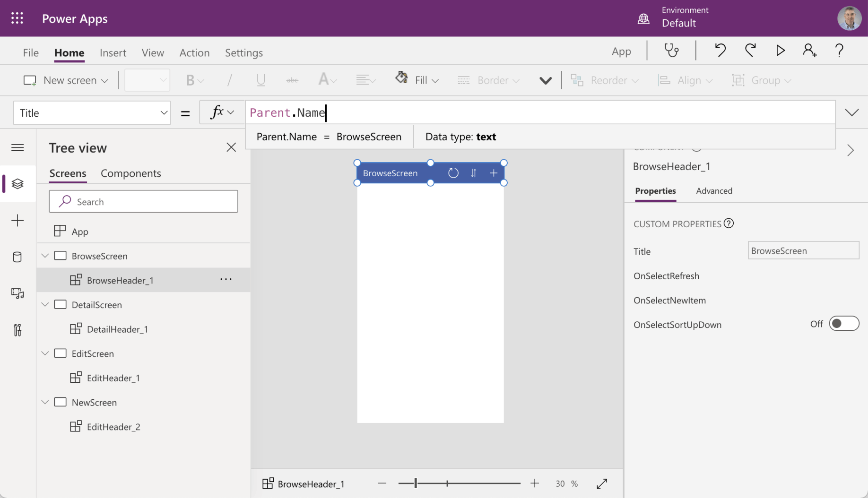Toggle the OnSelectSortUpDown switch
Viewport: 868px width, 498px height.
click(843, 324)
